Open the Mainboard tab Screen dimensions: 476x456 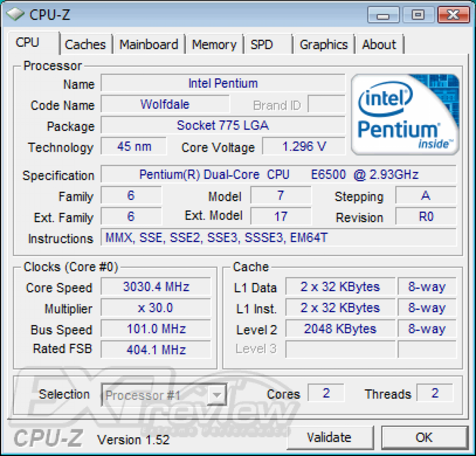(149, 45)
